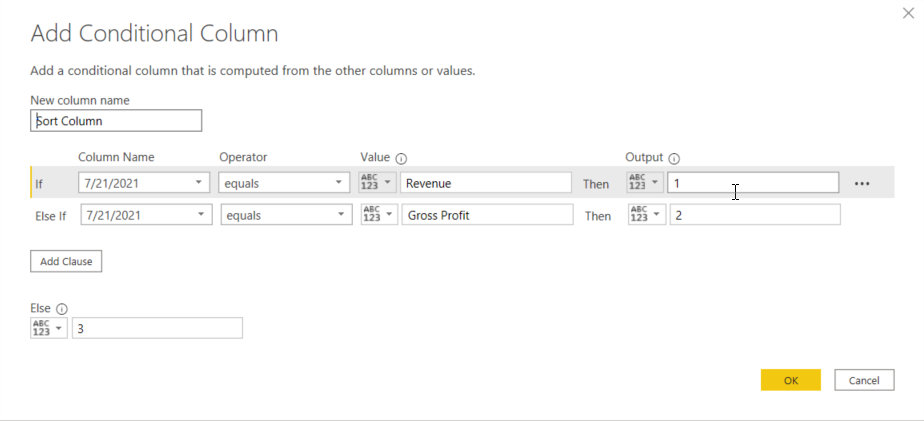Confirm with the OK button
924x421 pixels.
click(791, 380)
